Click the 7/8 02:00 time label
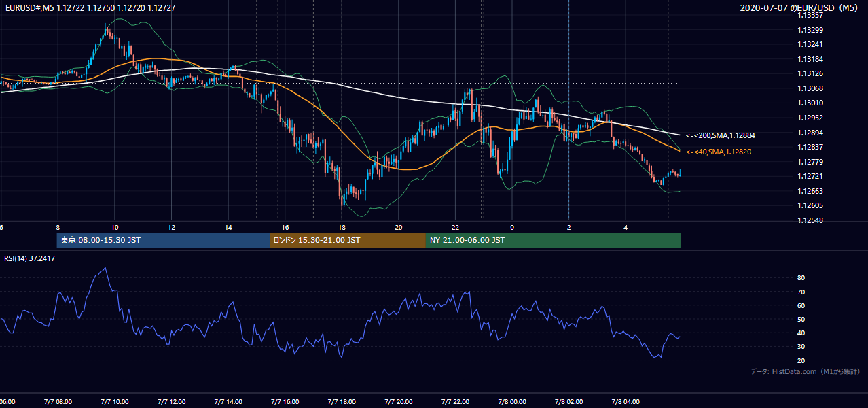The width and height of the screenshot is (868, 408). coord(569,402)
